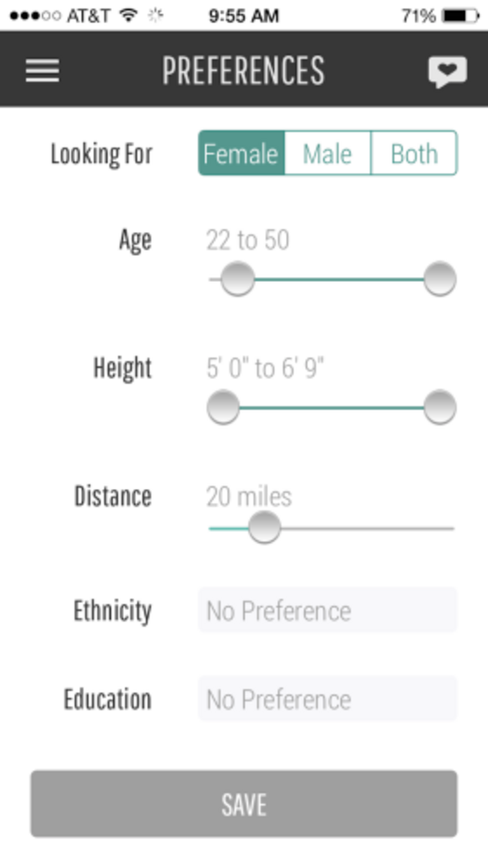488x868 pixels.
Task: Click the Distance slider handle
Action: 264,527
